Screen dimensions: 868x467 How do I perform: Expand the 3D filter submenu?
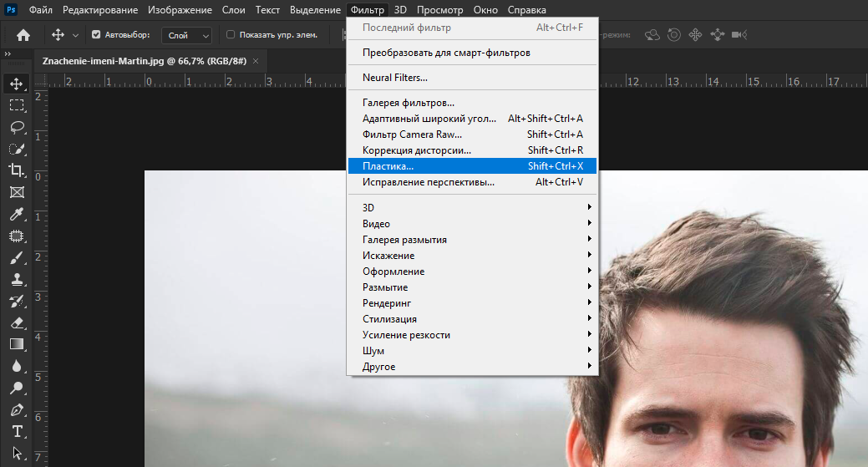pyautogui.click(x=472, y=207)
